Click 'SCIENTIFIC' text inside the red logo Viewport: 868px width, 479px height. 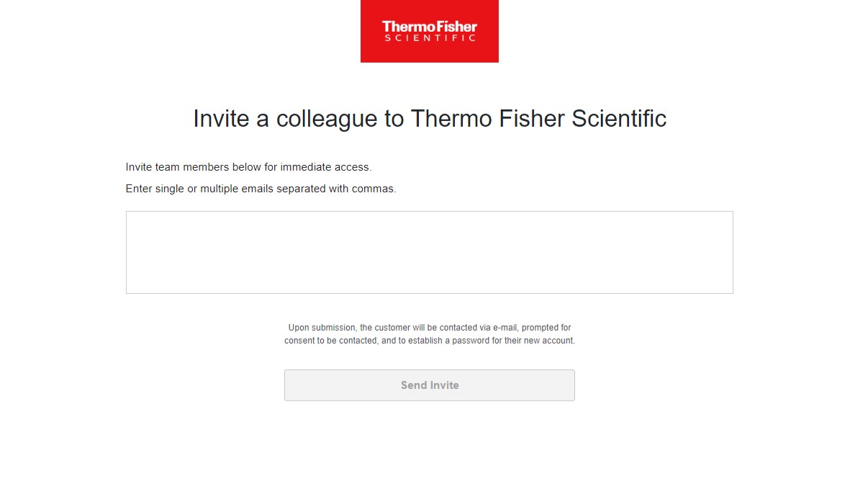point(429,36)
